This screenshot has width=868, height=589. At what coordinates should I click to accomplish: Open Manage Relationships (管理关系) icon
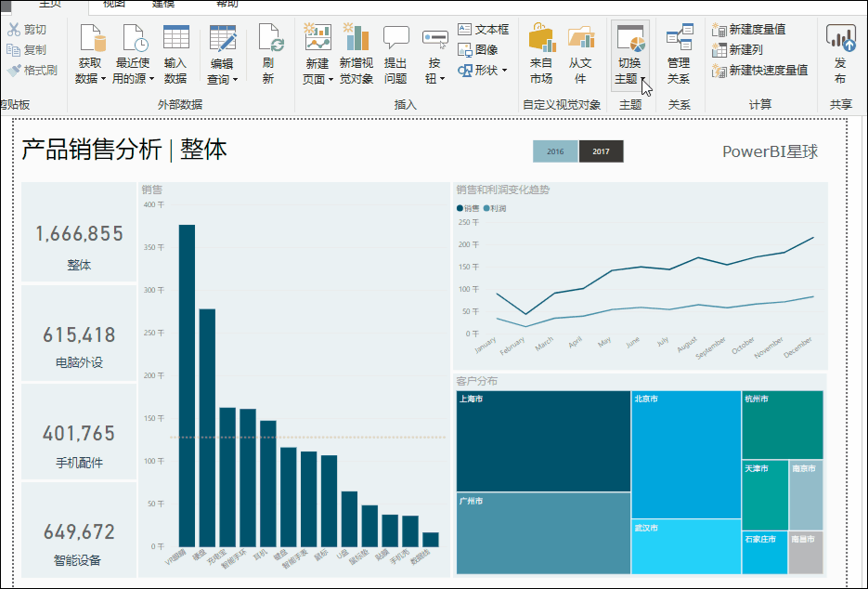tap(680, 37)
